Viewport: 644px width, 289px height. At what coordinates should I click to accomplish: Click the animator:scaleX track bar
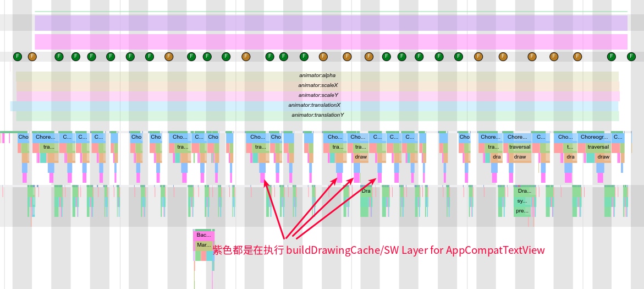[317, 85]
